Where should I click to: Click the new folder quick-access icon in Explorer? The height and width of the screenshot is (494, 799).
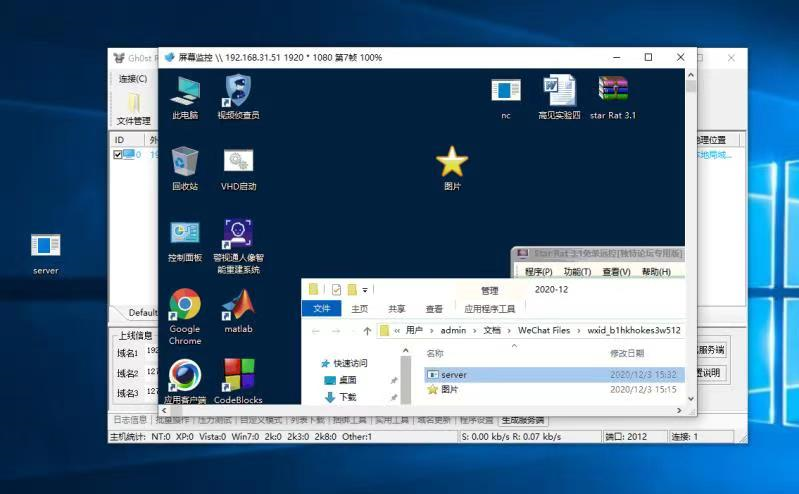[x=352, y=290]
